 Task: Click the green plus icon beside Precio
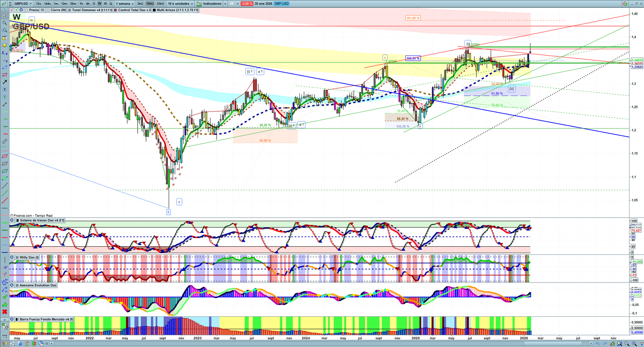pyautogui.click(x=17, y=10)
